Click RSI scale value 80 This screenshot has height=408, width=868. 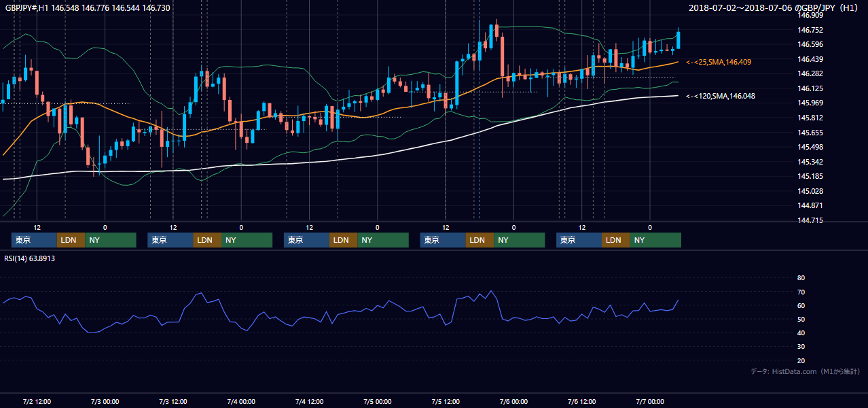(801, 278)
